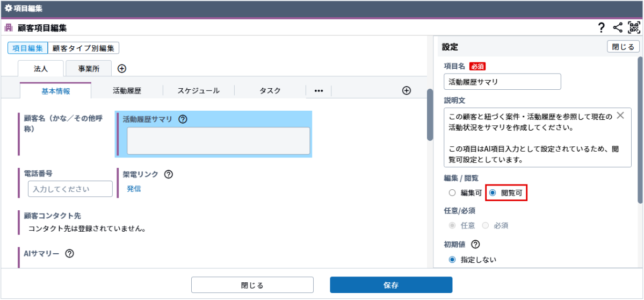Clear the 説明文 text with X icon
This screenshot has height=300, width=644.
(620, 116)
